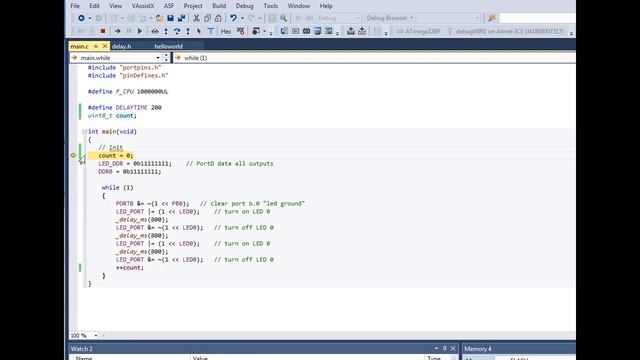Viewport: 640px width, 360px height.
Task: Click the clear breakpoints icon beside Hex
Action: [241, 31]
